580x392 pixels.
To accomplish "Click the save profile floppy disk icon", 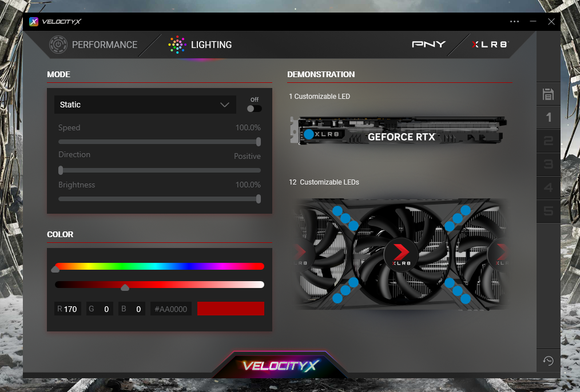I will pos(548,94).
